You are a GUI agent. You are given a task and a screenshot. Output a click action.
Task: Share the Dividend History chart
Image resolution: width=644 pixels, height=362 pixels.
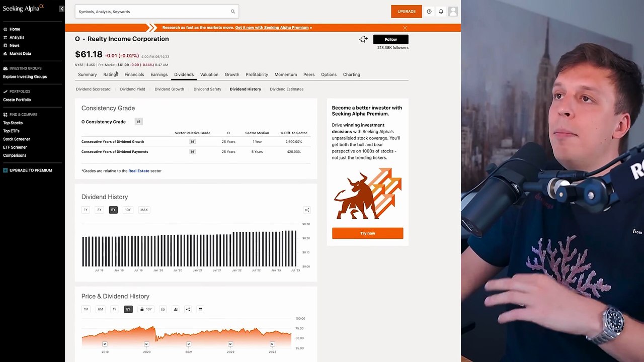tap(307, 210)
